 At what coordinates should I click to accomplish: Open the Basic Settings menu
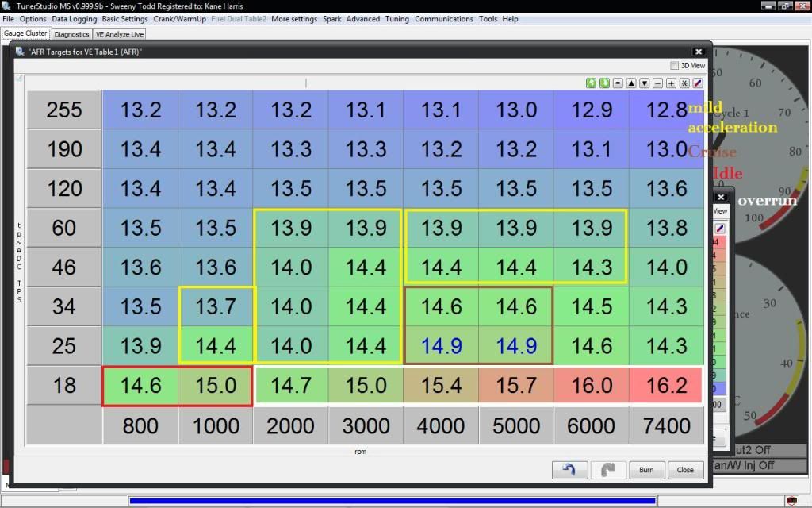pyautogui.click(x=124, y=19)
